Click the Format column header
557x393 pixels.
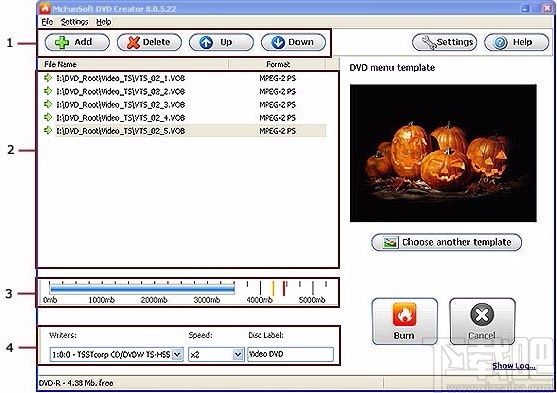pyautogui.click(x=277, y=64)
